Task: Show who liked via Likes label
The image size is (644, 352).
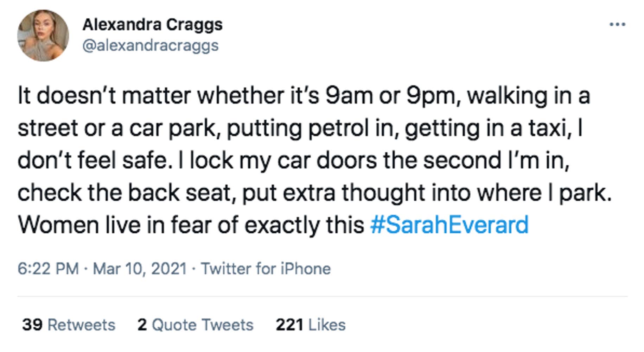Action: 327,325
